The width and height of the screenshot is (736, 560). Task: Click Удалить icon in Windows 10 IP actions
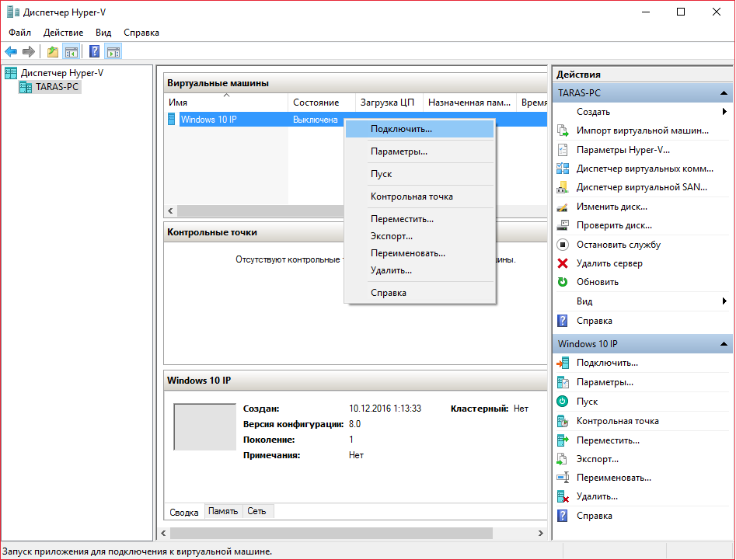(563, 496)
